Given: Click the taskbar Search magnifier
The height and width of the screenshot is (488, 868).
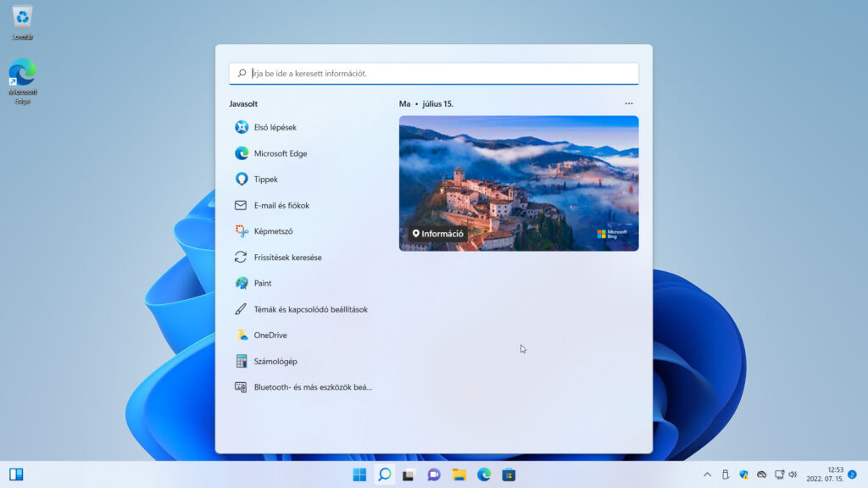Looking at the screenshot, I should [385, 474].
